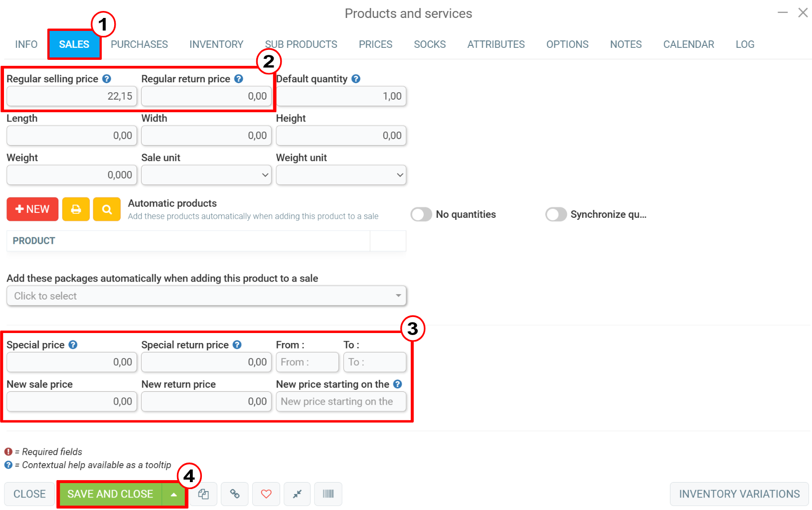Click the red heart favorite icon

266,494
